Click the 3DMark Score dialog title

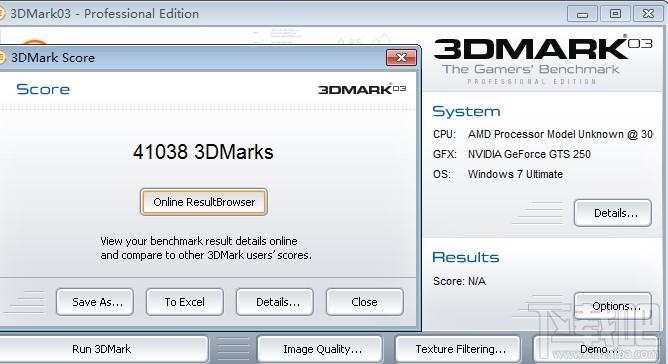coord(53,58)
